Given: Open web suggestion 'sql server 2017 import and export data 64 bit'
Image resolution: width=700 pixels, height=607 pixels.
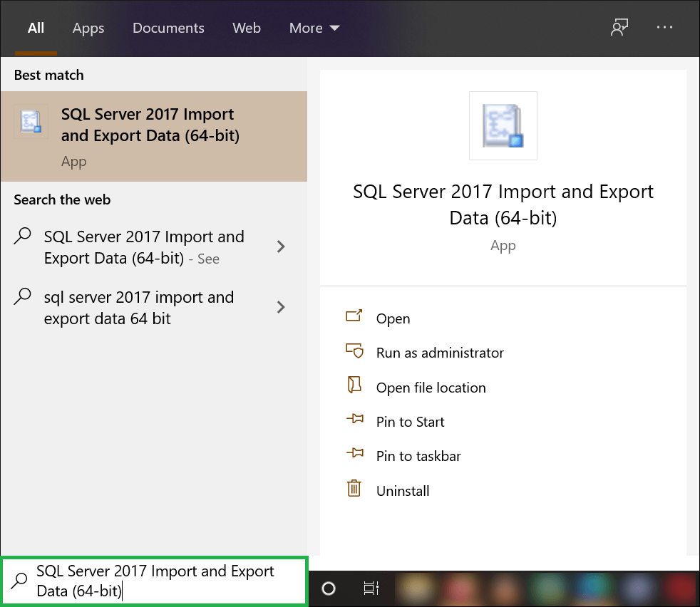Looking at the screenshot, I should (139, 308).
